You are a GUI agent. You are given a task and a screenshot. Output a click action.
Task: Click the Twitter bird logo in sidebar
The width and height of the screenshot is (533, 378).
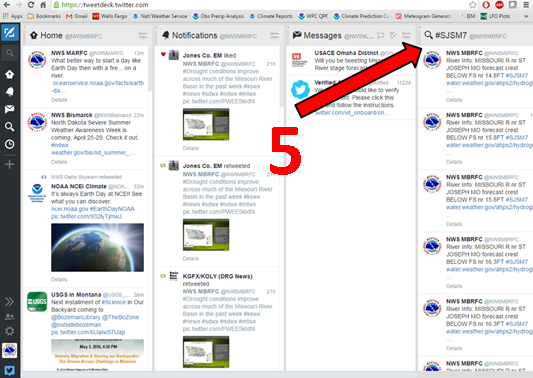point(10,370)
